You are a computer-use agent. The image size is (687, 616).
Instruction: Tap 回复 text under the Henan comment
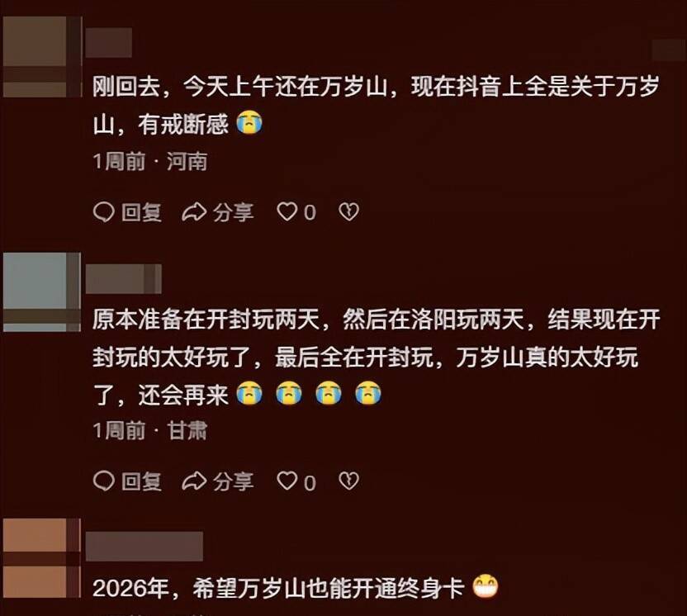(141, 212)
